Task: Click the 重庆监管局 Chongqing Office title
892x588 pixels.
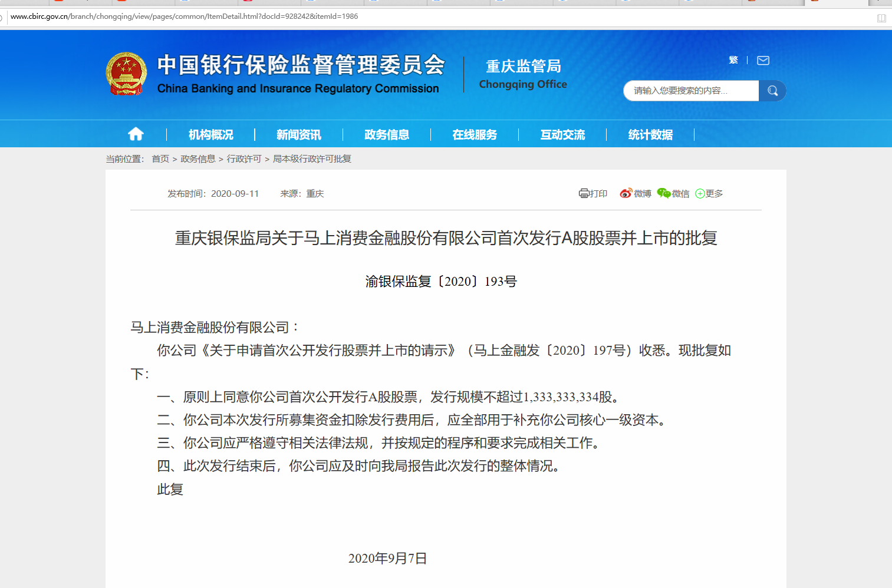Action: (523, 74)
